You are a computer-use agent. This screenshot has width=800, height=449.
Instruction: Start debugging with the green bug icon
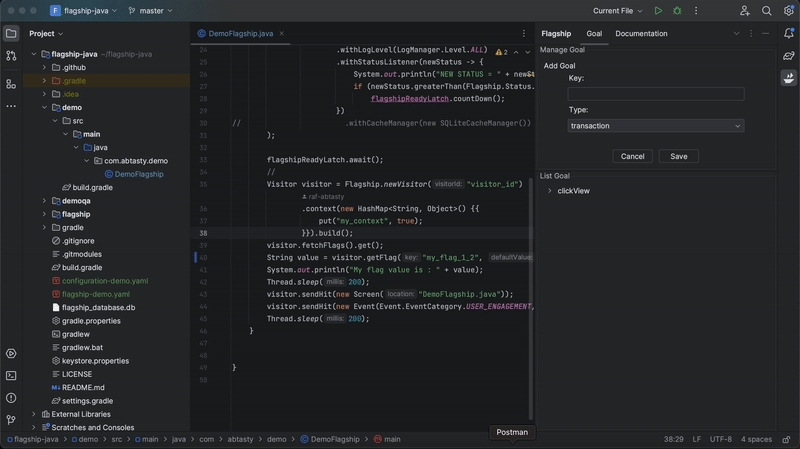677,11
